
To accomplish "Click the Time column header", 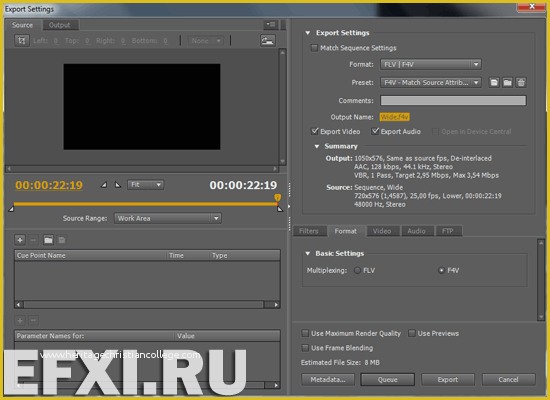I will (187, 255).
